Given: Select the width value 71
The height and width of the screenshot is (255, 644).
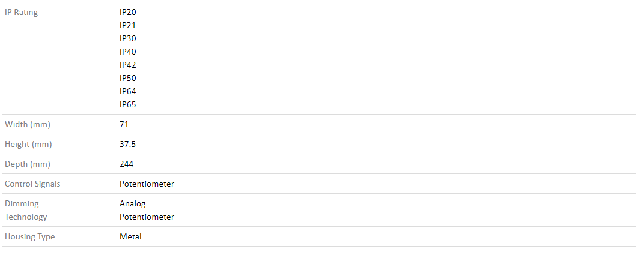Looking at the screenshot, I should (x=124, y=124).
